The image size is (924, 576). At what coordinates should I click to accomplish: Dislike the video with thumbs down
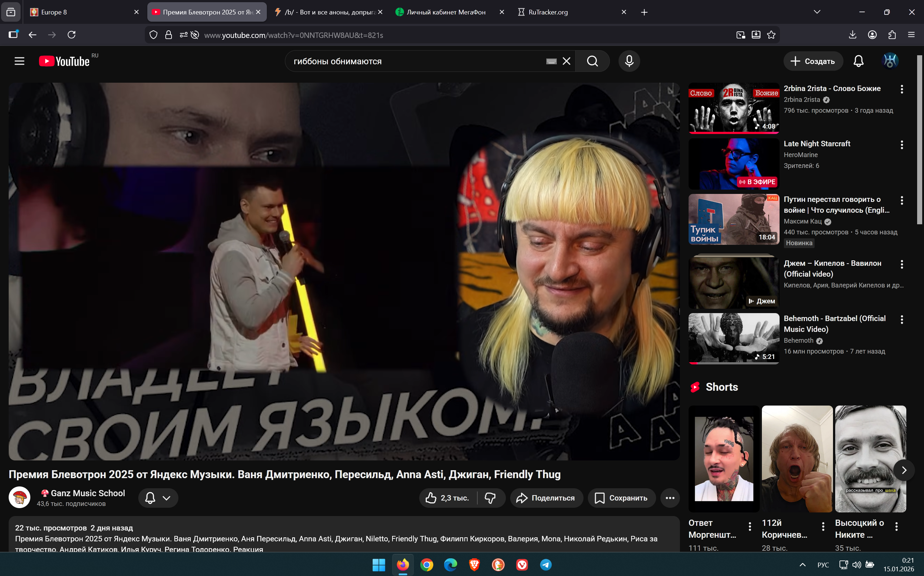[490, 498]
